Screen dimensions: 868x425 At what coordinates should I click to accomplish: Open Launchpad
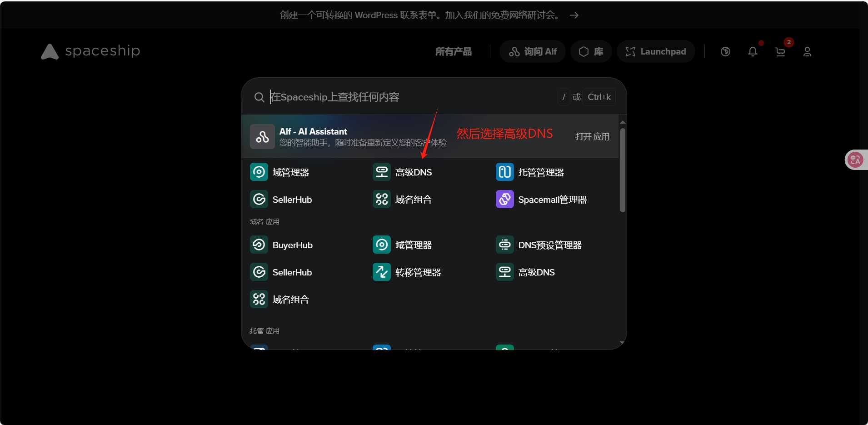(655, 52)
